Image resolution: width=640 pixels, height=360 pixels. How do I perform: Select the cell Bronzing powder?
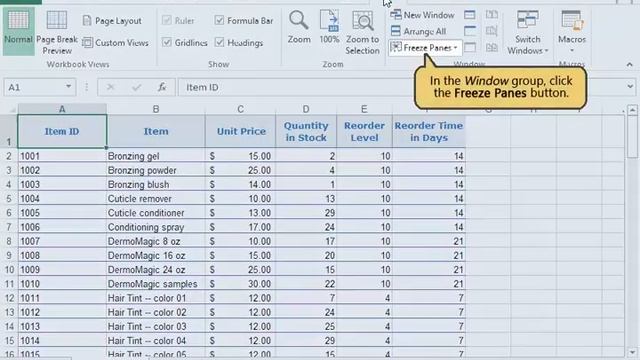tap(156, 170)
